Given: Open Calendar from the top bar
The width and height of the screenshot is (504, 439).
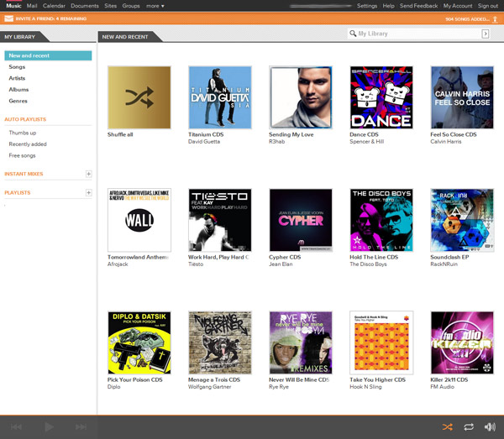Looking at the screenshot, I should [x=54, y=6].
